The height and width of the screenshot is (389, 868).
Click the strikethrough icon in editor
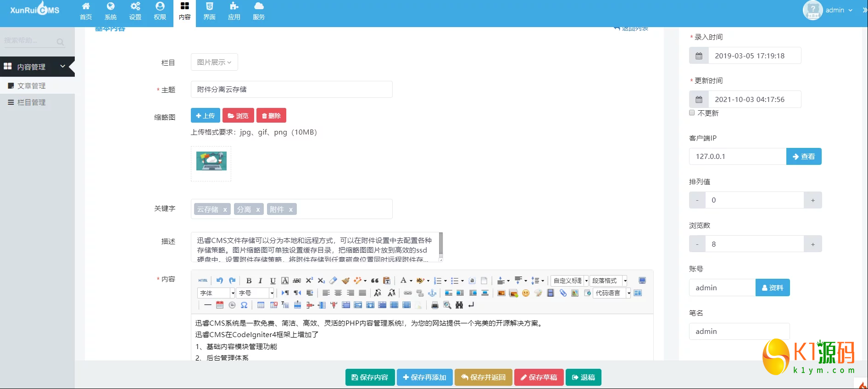297,281
